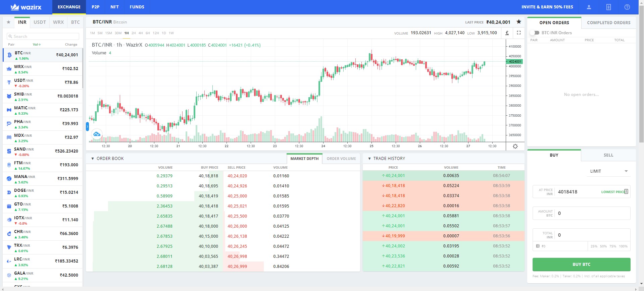The image size is (644, 291).
Task: Open chart indicators icon
Action: (507, 33)
